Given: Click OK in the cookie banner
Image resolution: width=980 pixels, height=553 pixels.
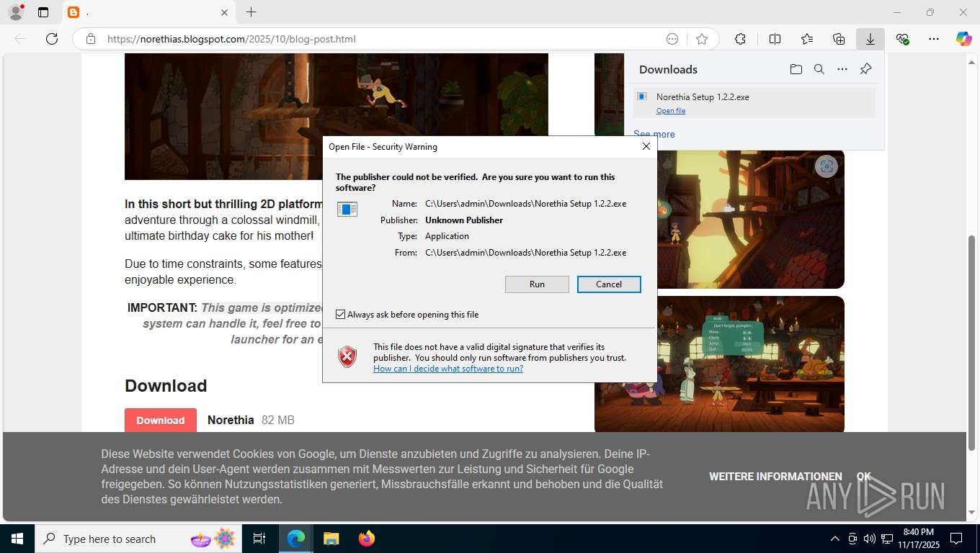Looking at the screenshot, I should point(864,477).
